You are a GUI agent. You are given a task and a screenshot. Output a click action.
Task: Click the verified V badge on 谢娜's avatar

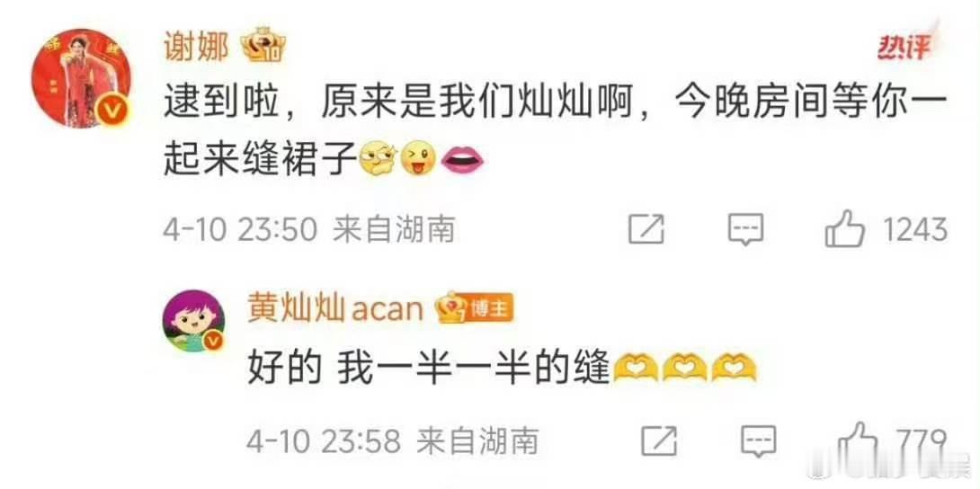[114, 111]
